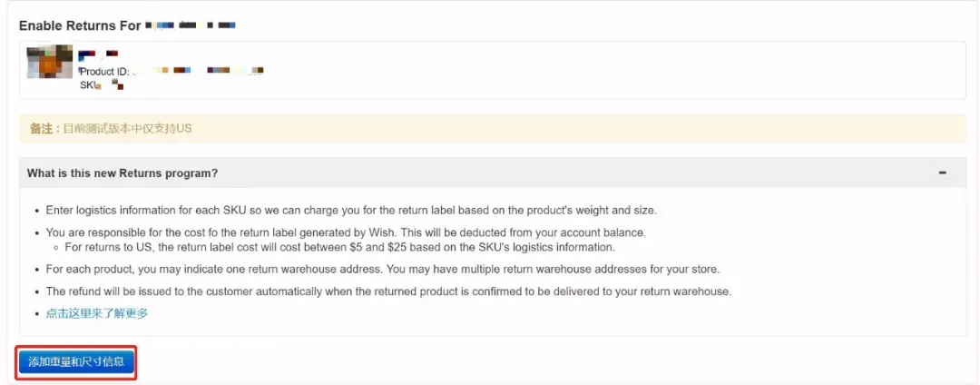
Task: Click the "The refund will be issued" bullet
Action: click(388, 291)
